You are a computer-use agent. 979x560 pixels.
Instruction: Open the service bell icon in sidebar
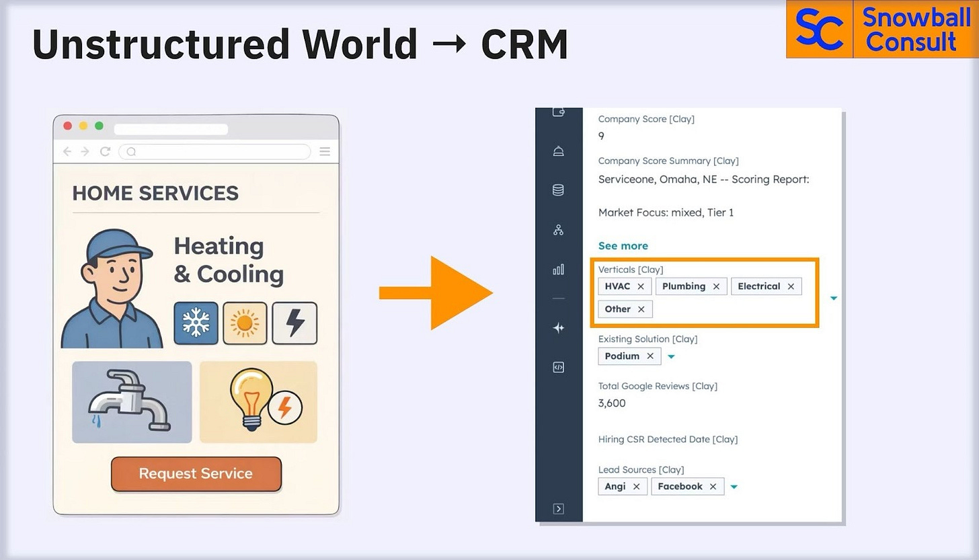pyautogui.click(x=558, y=151)
